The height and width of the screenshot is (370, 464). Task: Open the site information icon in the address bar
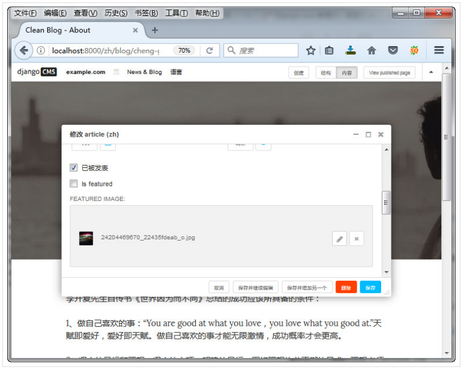click(x=41, y=51)
